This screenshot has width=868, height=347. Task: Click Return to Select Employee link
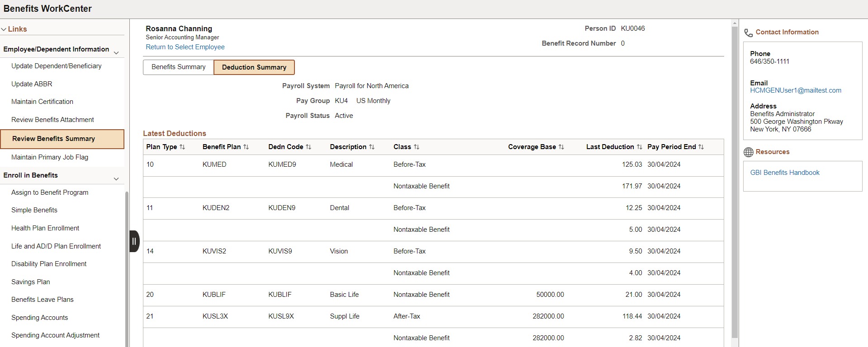[185, 47]
